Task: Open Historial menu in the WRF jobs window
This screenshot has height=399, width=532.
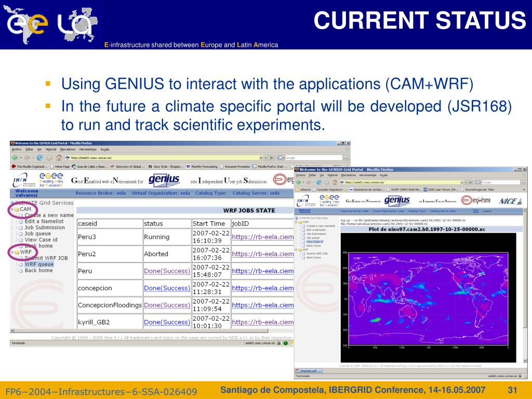Action: click(x=51, y=149)
